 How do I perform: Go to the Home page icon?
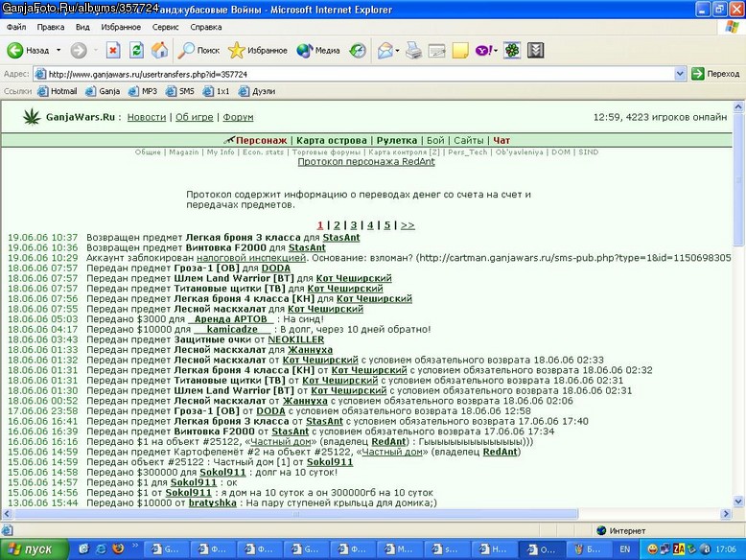coord(160,50)
